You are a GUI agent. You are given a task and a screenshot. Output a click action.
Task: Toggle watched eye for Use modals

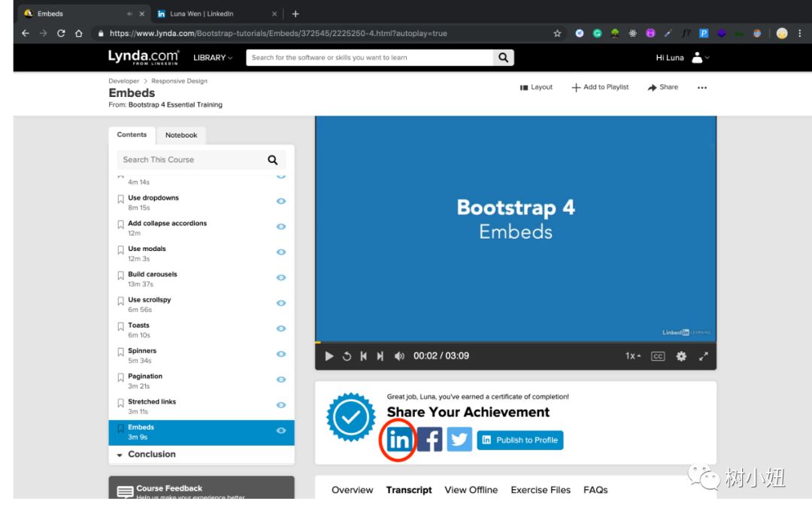(x=280, y=252)
